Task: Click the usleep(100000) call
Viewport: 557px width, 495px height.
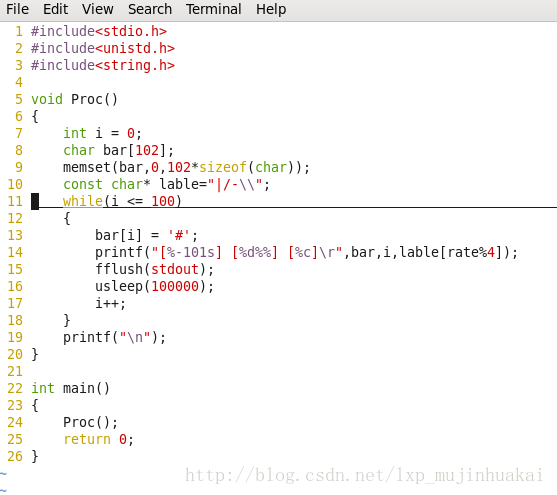Action: click(155, 286)
